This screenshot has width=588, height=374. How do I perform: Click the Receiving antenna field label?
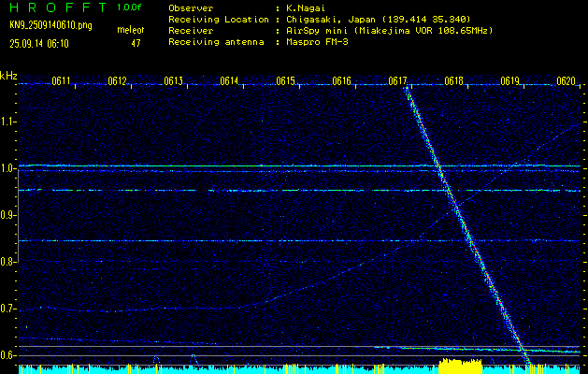click(216, 42)
